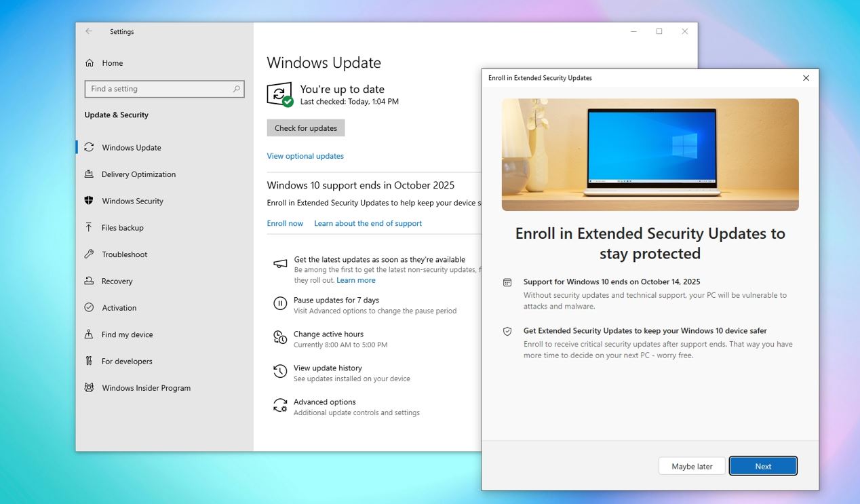Open Windows Security section
860x504 pixels.
click(132, 201)
